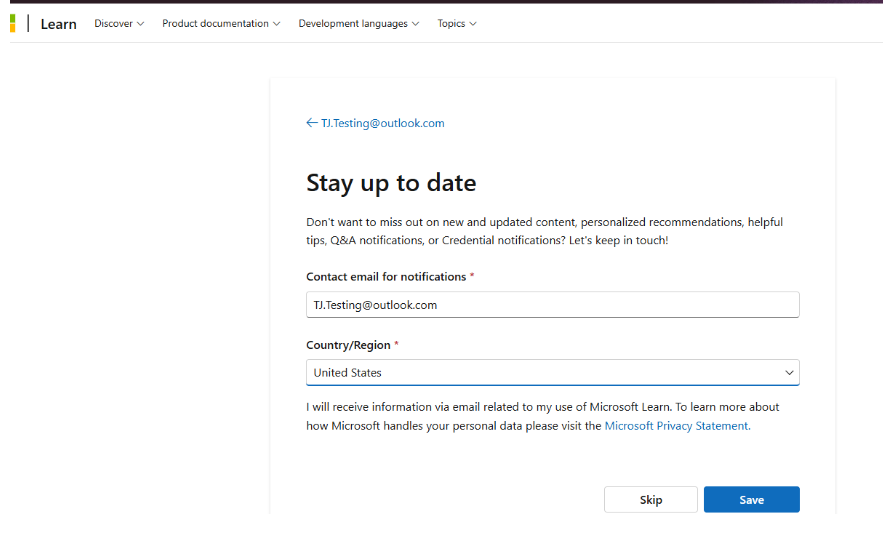Image resolution: width=883 pixels, height=551 pixels.
Task: Open the United States country dropdown
Action: pyautogui.click(x=552, y=373)
